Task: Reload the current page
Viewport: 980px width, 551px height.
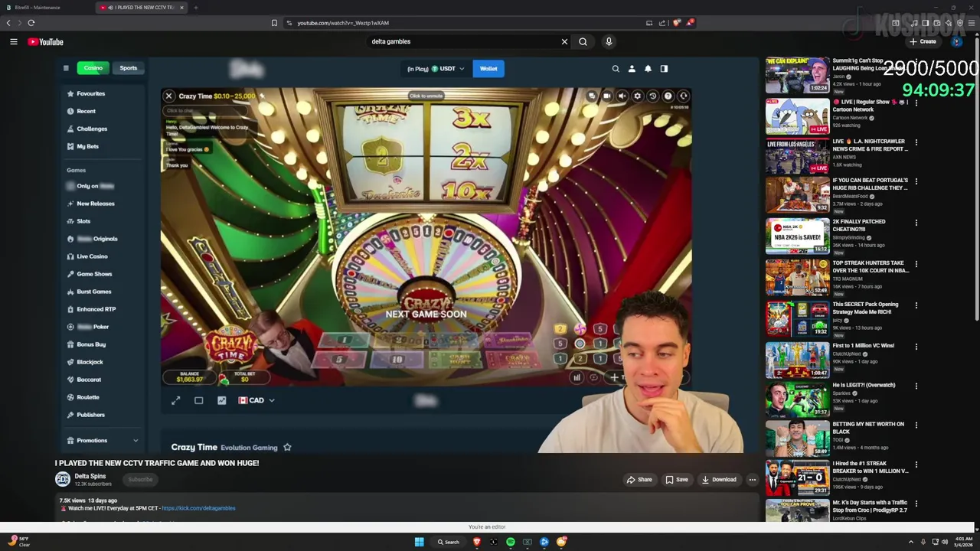Action: (x=31, y=23)
